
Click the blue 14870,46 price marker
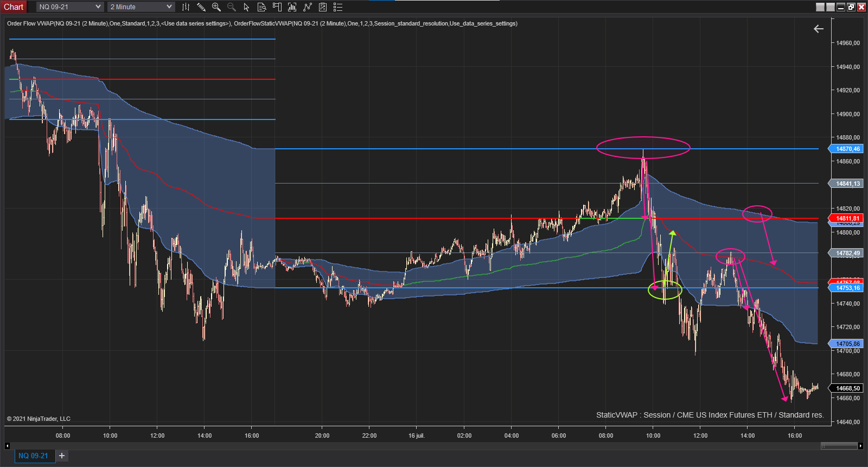(846, 149)
